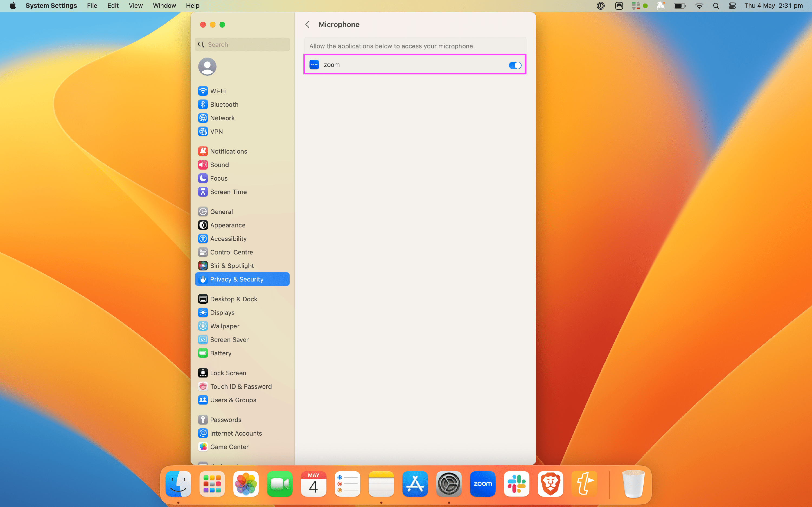Open Siri & Spotlight settings

pos(231,266)
